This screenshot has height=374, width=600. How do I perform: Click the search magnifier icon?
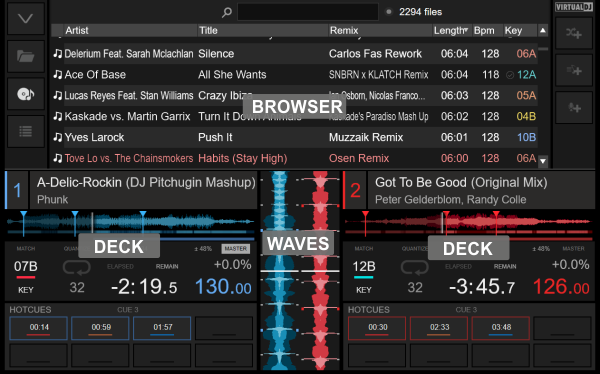click(227, 12)
